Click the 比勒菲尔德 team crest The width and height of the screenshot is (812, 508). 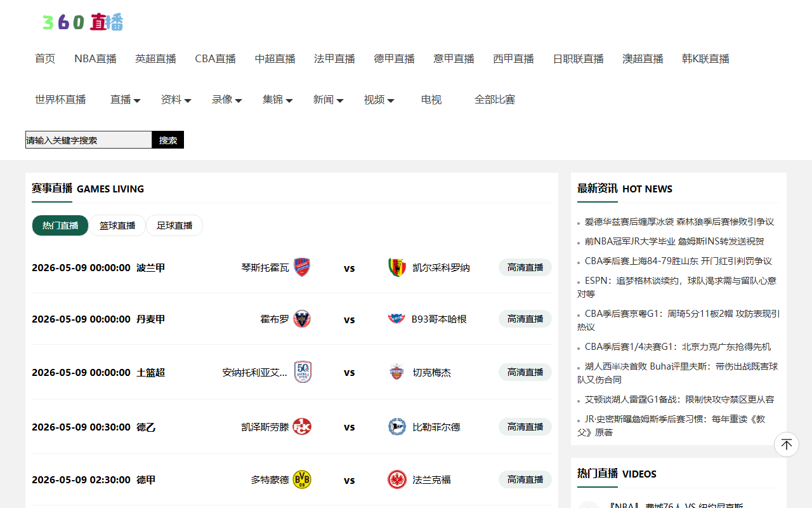397,427
